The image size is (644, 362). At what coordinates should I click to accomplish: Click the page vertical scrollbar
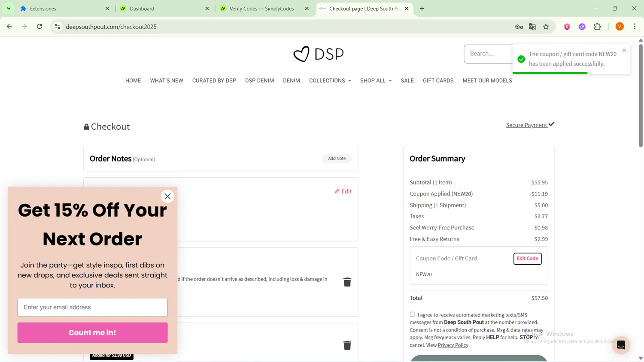click(x=641, y=95)
